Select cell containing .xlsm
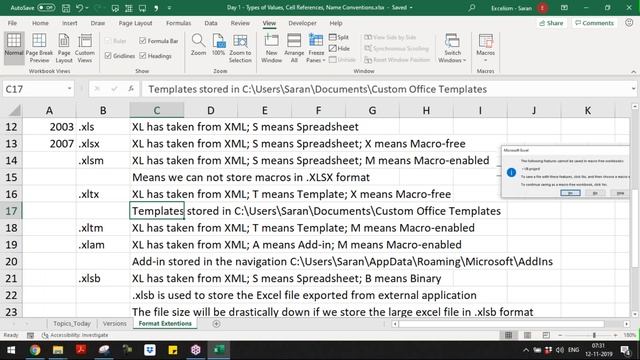640x360 pixels. click(103, 160)
